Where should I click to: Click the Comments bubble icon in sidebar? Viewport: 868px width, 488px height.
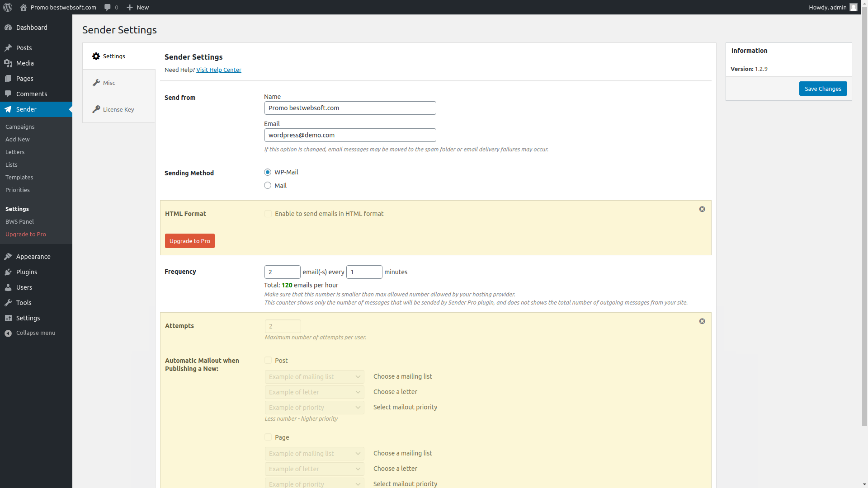point(8,94)
